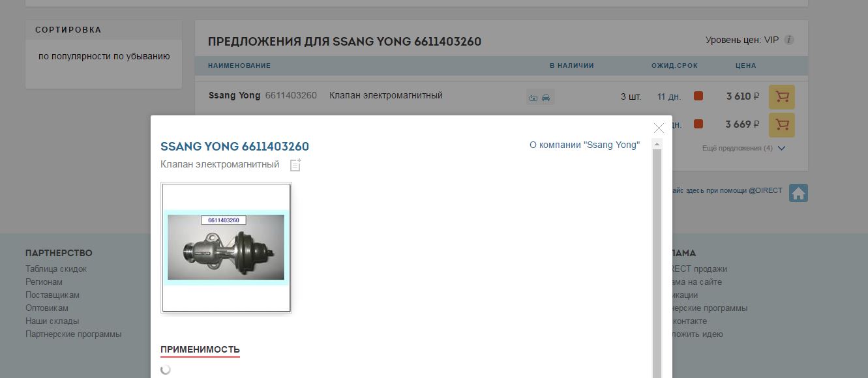This screenshot has height=378, width=868.
Task: Click the red indicator in the 3 610 ₽ row
Action: (698, 96)
